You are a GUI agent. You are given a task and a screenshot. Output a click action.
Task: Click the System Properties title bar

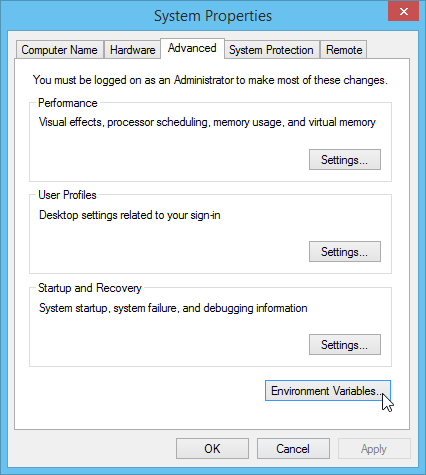coord(213,16)
